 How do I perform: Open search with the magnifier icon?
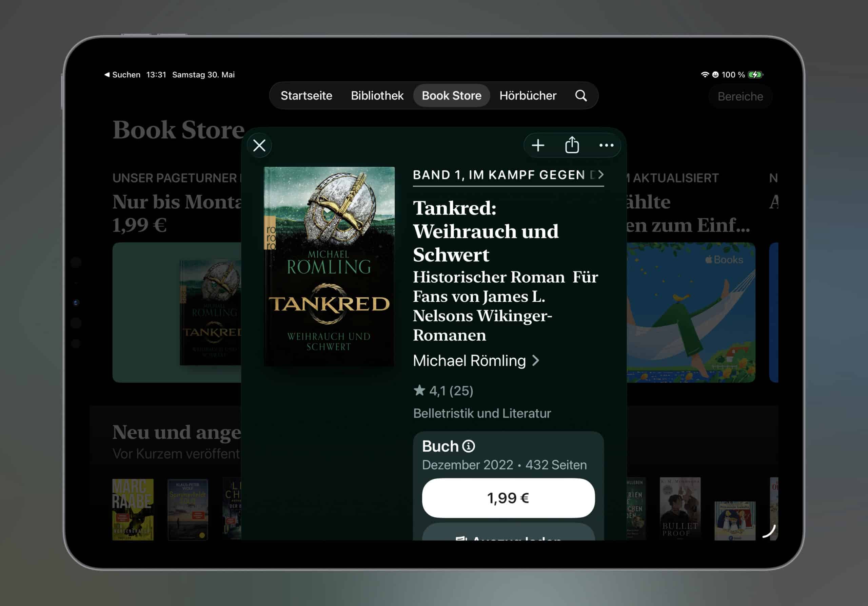click(x=581, y=96)
